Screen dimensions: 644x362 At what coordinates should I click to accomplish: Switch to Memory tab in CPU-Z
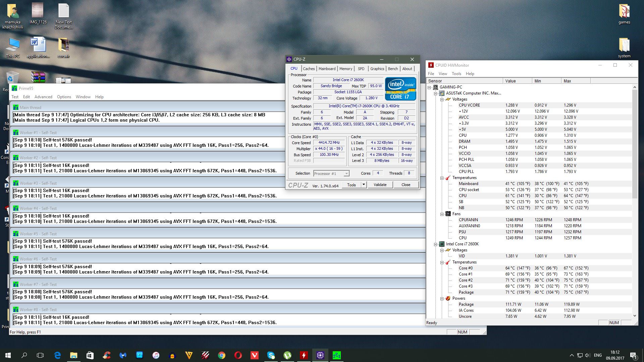point(345,69)
